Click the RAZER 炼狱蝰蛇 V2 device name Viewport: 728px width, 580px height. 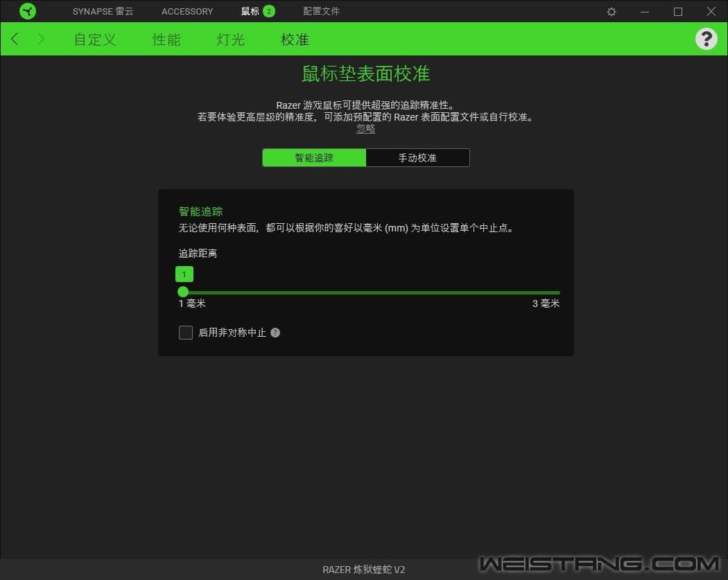[x=364, y=570]
